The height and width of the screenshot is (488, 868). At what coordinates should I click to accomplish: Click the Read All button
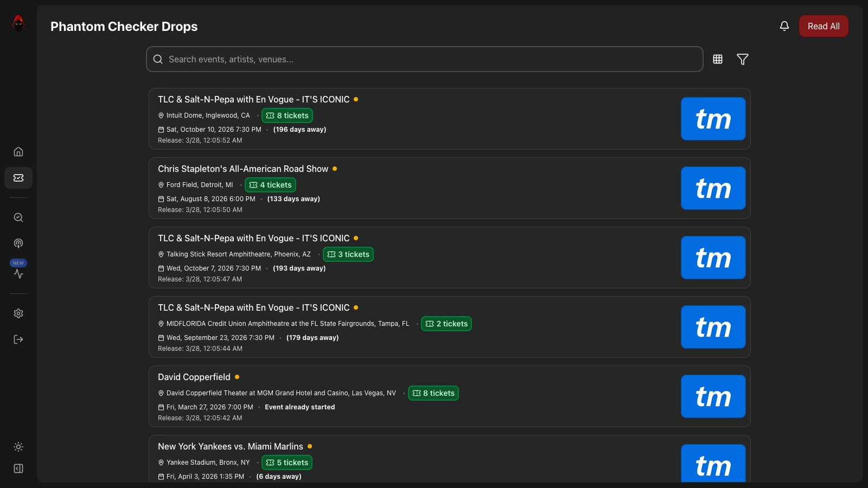coord(824,26)
